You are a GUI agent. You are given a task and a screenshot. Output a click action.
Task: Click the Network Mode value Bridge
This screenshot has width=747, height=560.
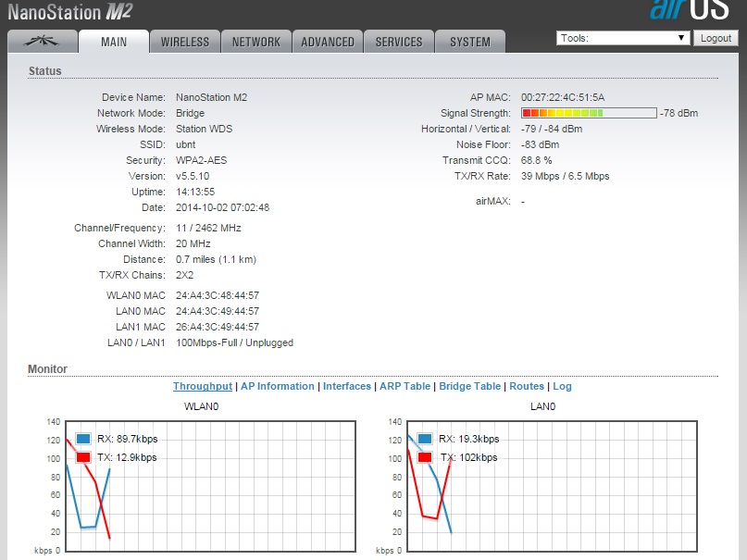(190, 113)
